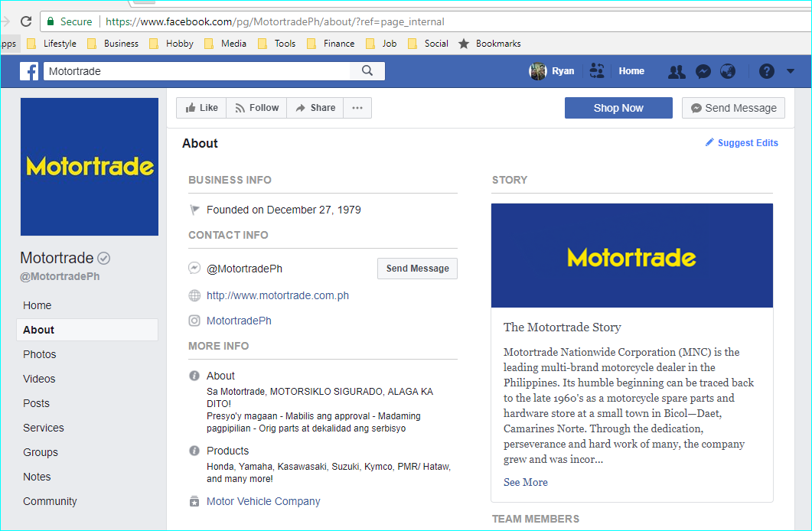This screenshot has height=531, width=812.
Task: Click the search magnifier button
Action: click(x=367, y=71)
